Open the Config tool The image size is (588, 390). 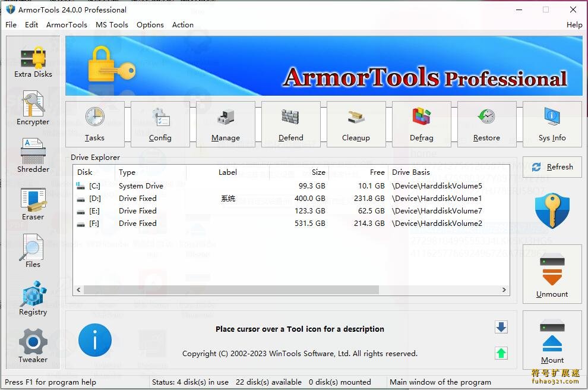pyautogui.click(x=160, y=124)
